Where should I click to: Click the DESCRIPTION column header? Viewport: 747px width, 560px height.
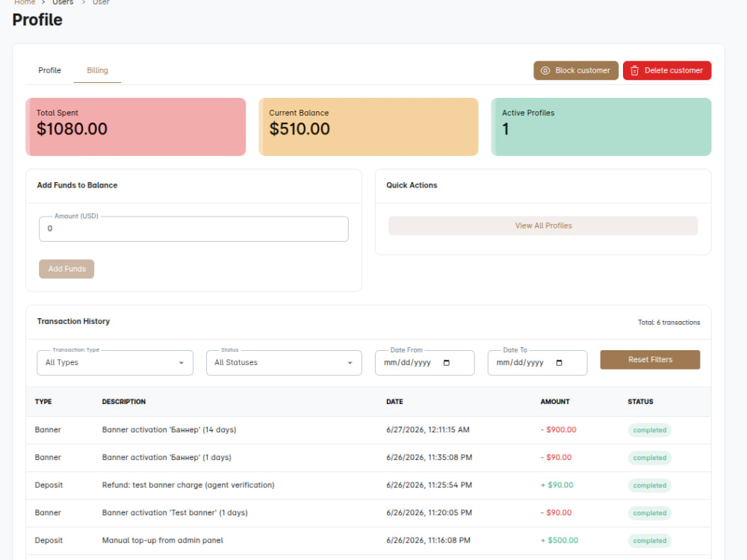[x=124, y=402]
